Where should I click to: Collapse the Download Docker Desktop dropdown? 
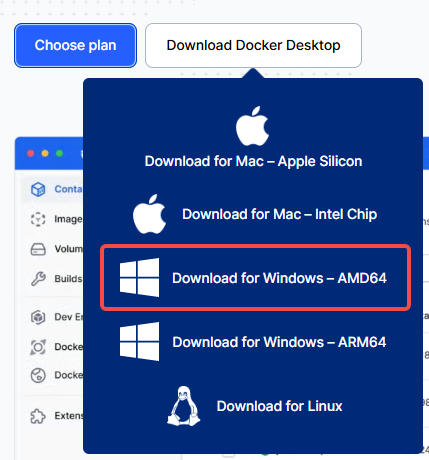[x=253, y=45]
